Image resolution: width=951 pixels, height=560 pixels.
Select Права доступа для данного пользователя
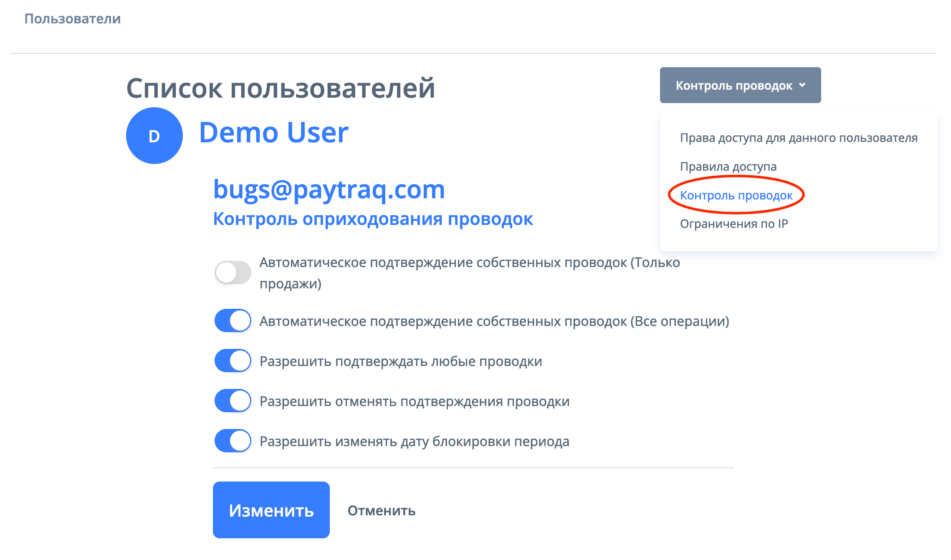(x=798, y=138)
